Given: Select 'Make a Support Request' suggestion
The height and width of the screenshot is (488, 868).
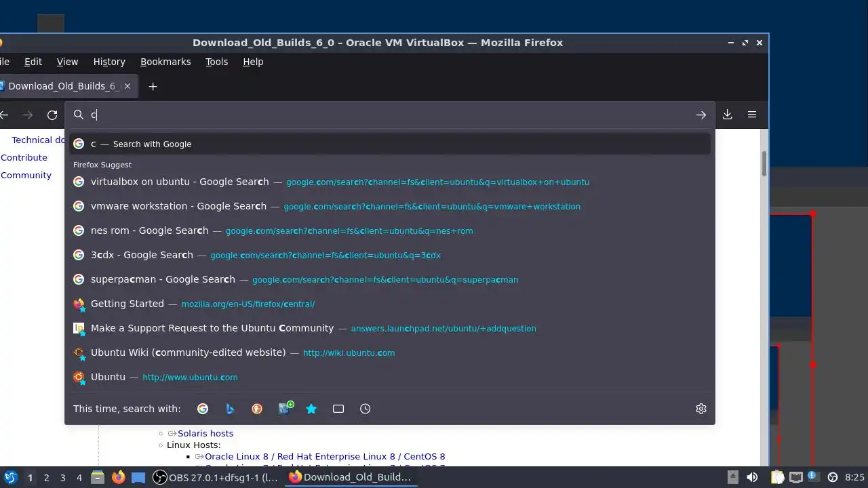Looking at the screenshot, I should 390,328.
